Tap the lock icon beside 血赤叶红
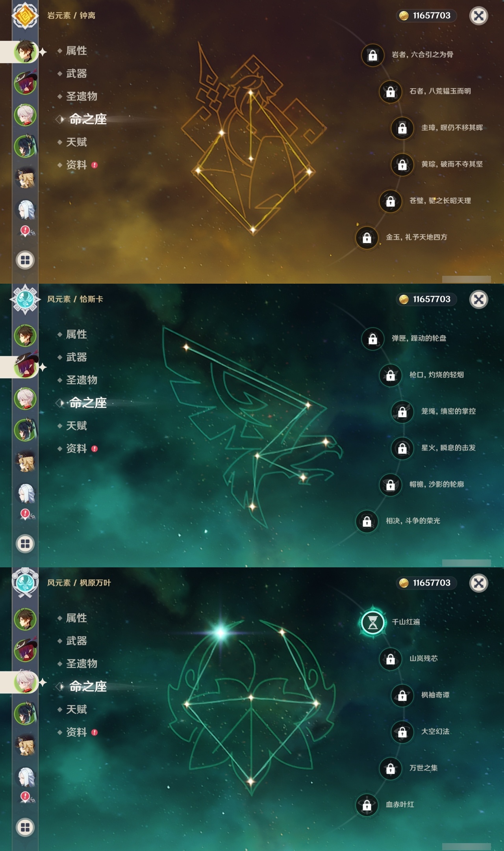 (x=367, y=805)
